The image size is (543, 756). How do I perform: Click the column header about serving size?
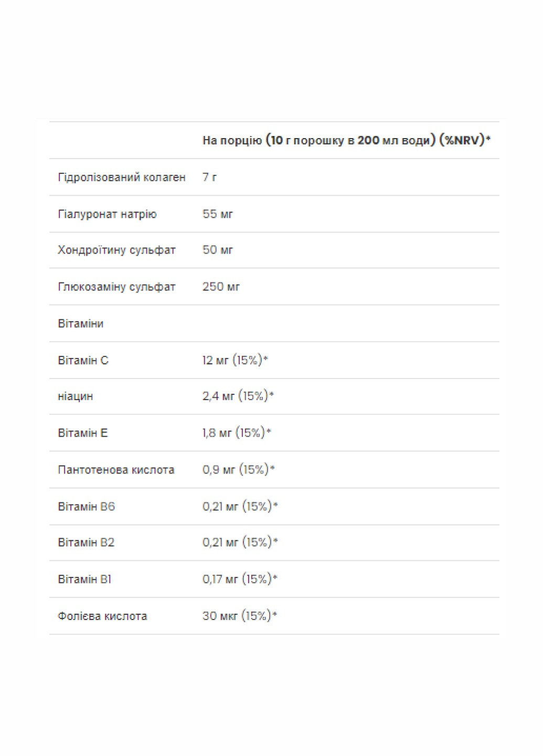pyautogui.click(x=346, y=140)
